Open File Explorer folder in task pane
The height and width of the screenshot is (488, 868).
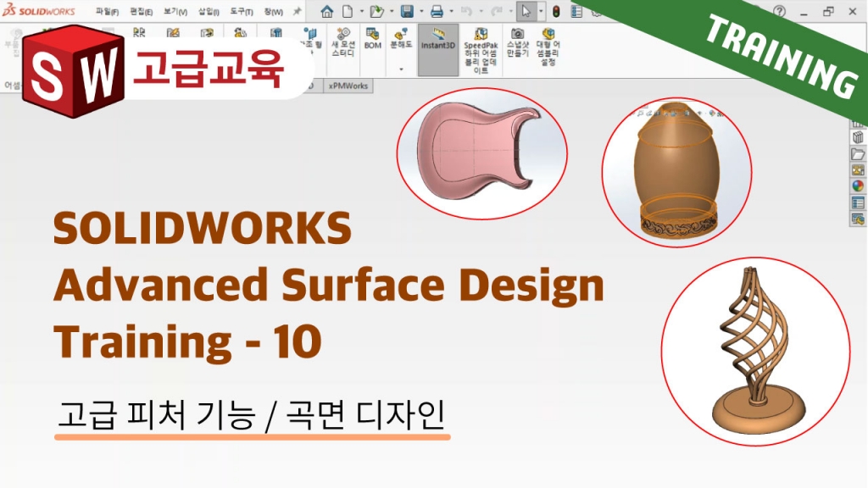tap(858, 154)
